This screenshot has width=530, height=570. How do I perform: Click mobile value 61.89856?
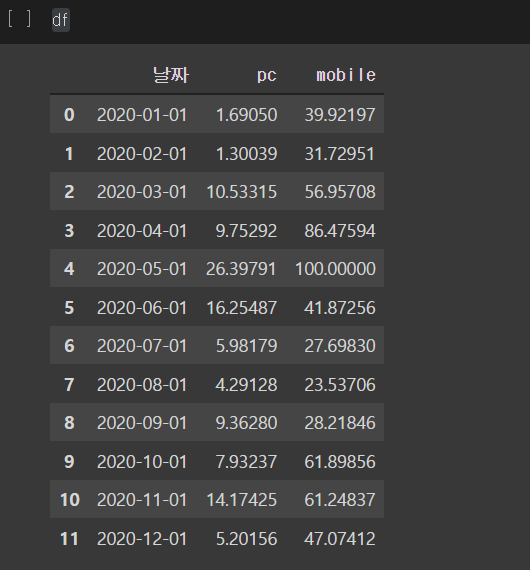coord(340,461)
